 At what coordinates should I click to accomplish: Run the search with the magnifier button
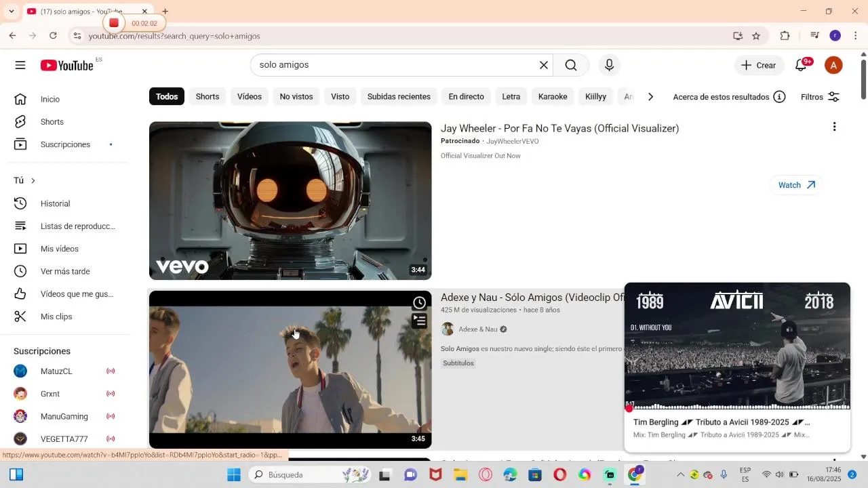(x=571, y=65)
